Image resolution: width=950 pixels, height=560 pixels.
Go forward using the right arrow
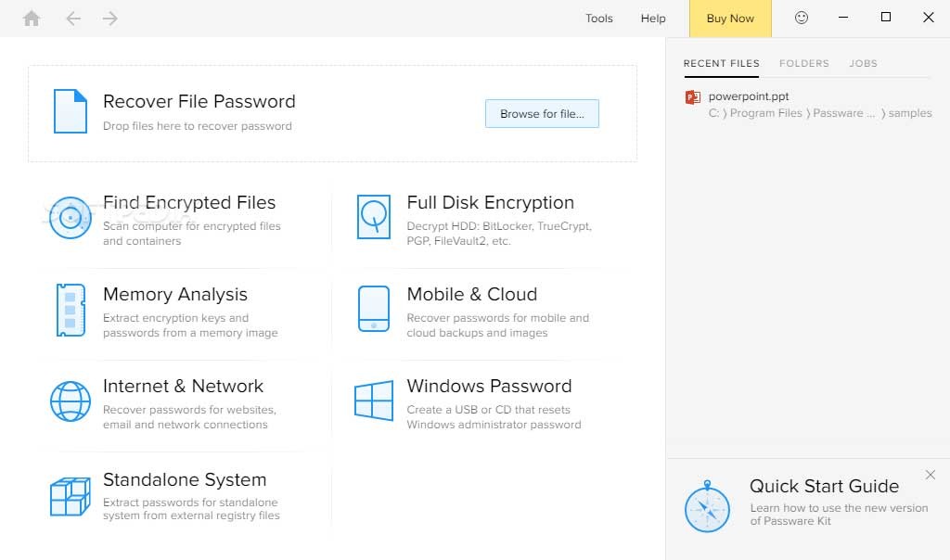[x=110, y=19]
